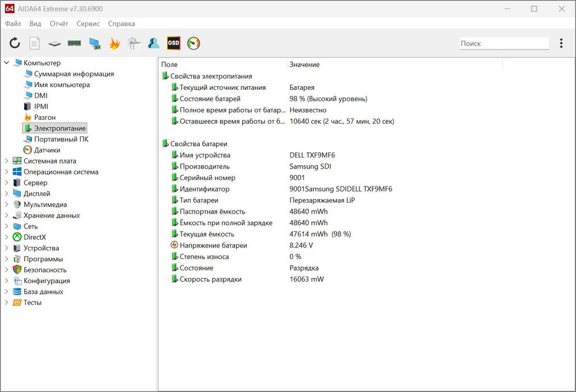Image resolution: width=576 pixels, height=392 pixels.
Task: Click the Тесты icon in tree
Action: pos(17,302)
